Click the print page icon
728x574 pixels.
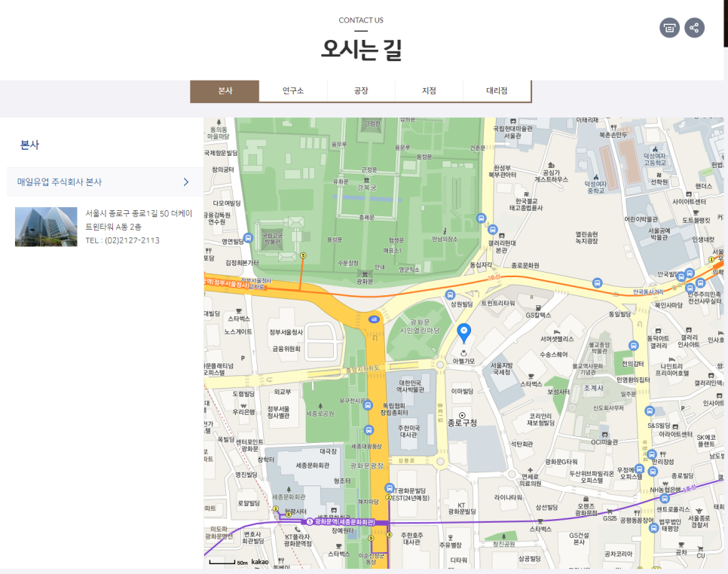tap(668, 28)
